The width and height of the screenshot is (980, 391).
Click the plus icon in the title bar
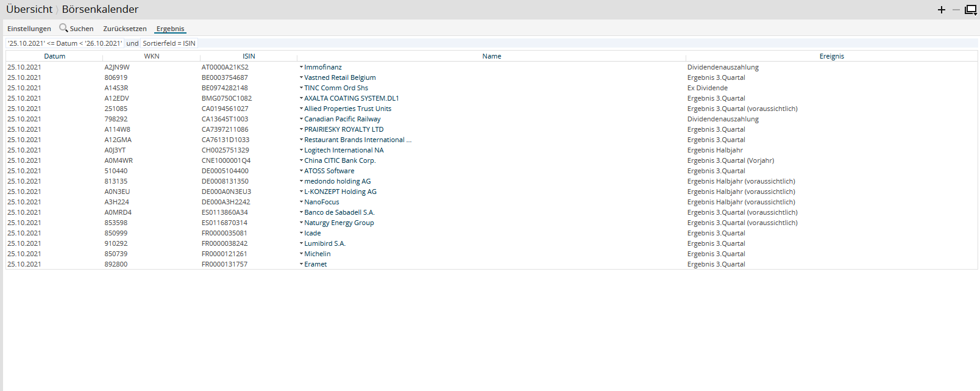click(941, 10)
